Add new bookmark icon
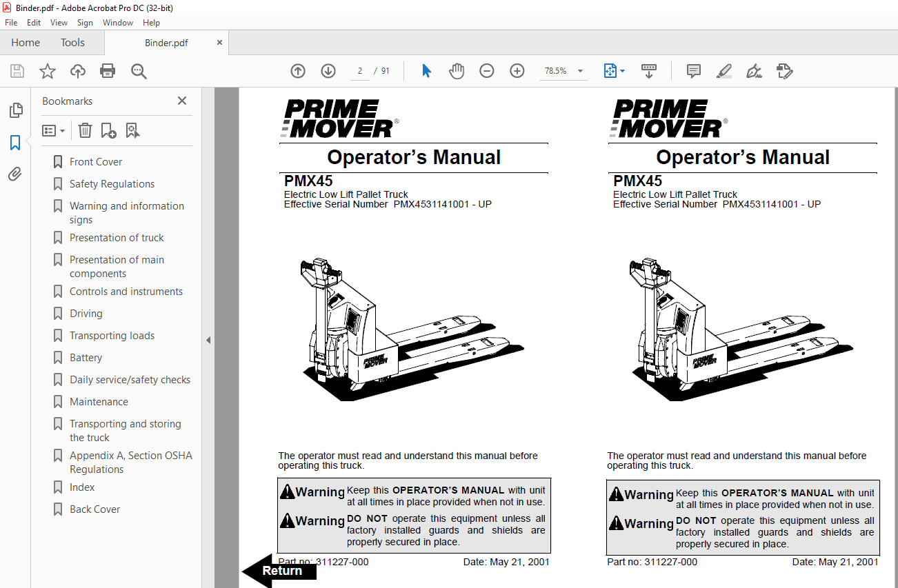Image resolution: width=898 pixels, height=588 pixels. click(108, 130)
